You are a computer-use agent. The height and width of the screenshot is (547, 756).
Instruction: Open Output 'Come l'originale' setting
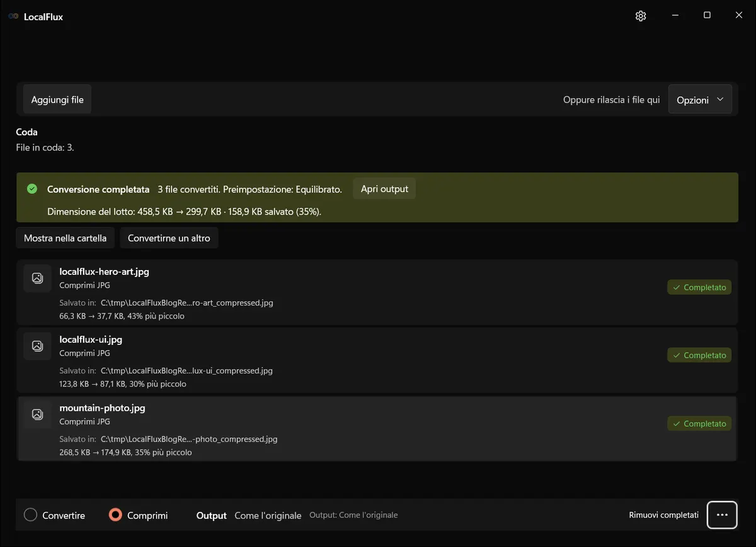pos(268,516)
